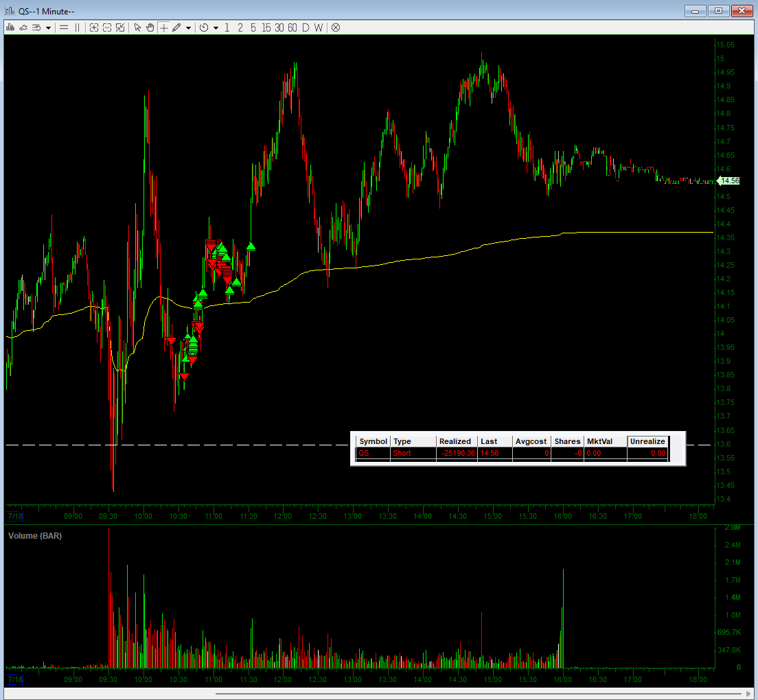Screen dimensions: 758x700
Task: Click the 7/18 date label on price axis
Action: (x=15, y=516)
